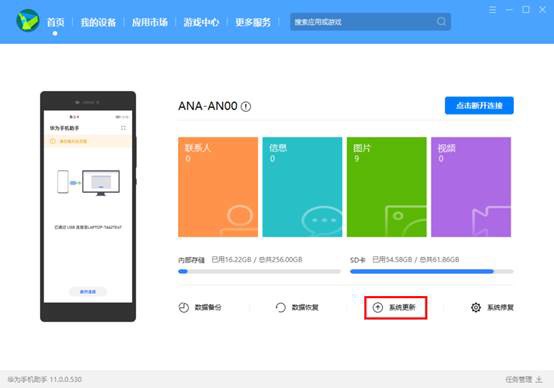Switch to the 首页 home tab
Viewport: 554px width, 388px height.
55,22
